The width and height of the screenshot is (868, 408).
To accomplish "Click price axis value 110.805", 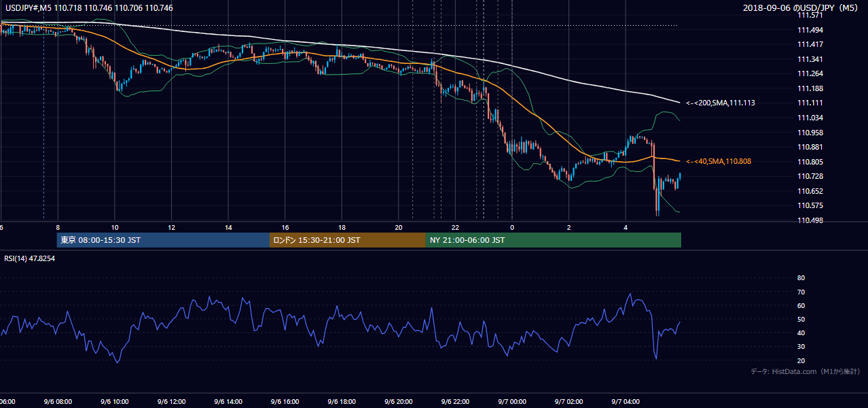I will [x=809, y=162].
